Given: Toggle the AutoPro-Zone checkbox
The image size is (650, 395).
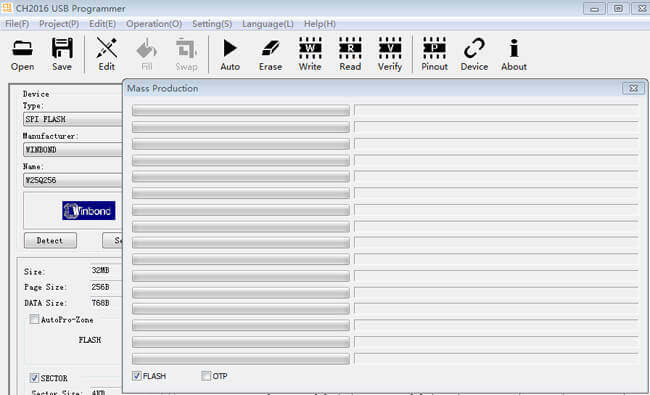Looking at the screenshot, I should pos(34,319).
